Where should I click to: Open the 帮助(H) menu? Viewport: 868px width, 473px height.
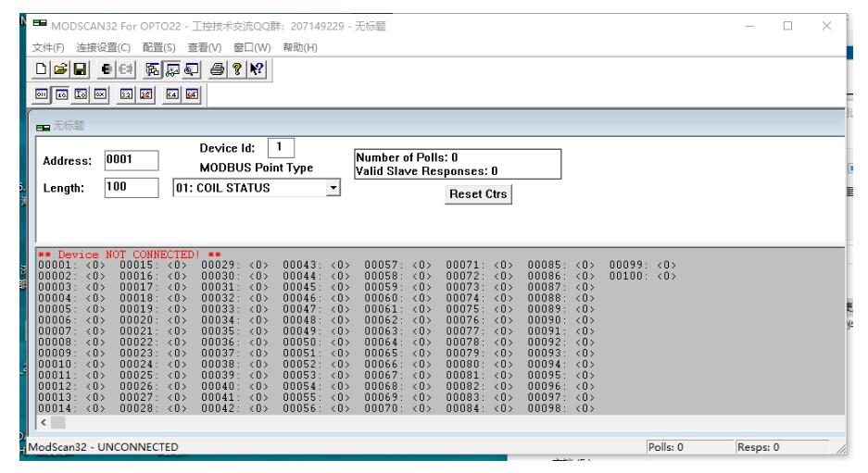pos(300,47)
